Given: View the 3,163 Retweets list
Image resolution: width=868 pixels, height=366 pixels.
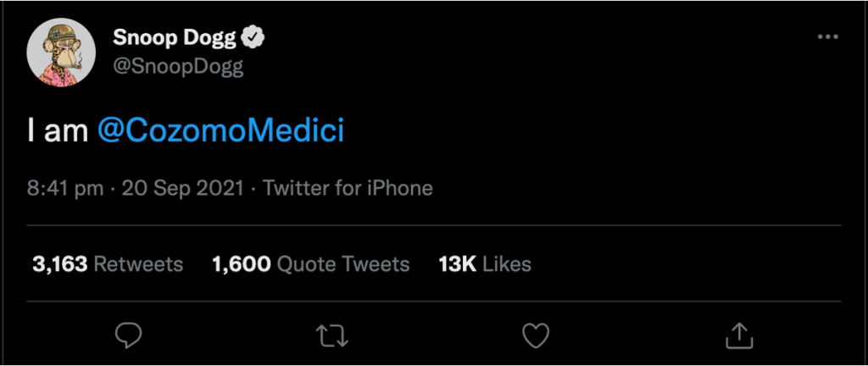Looking at the screenshot, I should coord(108,264).
